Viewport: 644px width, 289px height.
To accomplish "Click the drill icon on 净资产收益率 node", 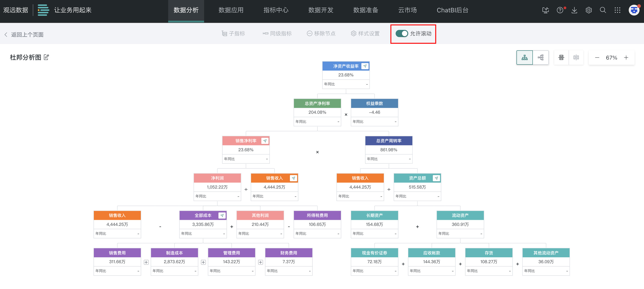I will (365, 66).
